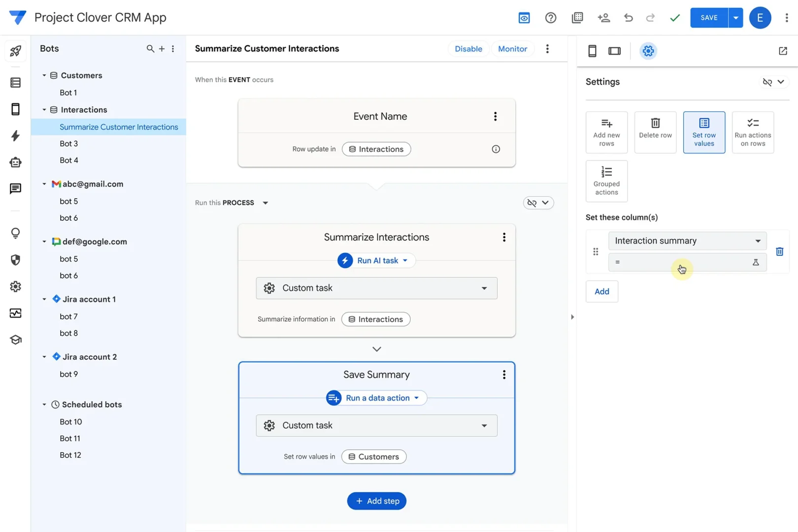Open Summarize Interactions Custom task dropdown

[376, 288]
